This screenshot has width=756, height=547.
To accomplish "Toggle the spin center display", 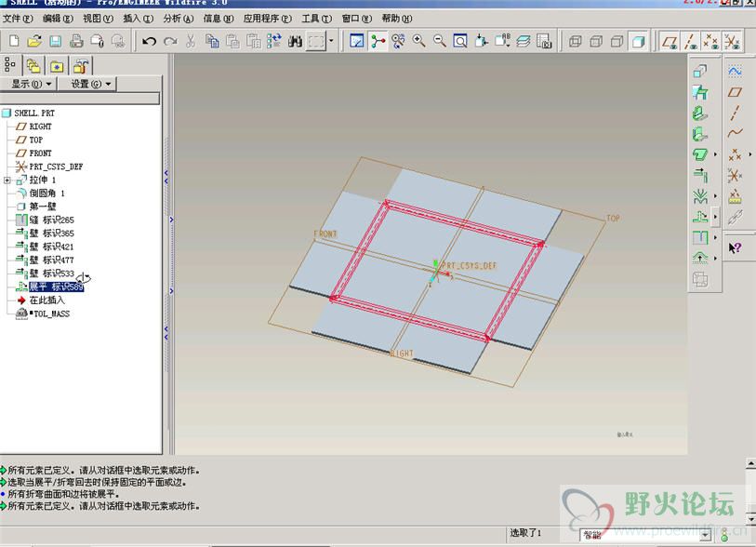I will (x=378, y=42).
